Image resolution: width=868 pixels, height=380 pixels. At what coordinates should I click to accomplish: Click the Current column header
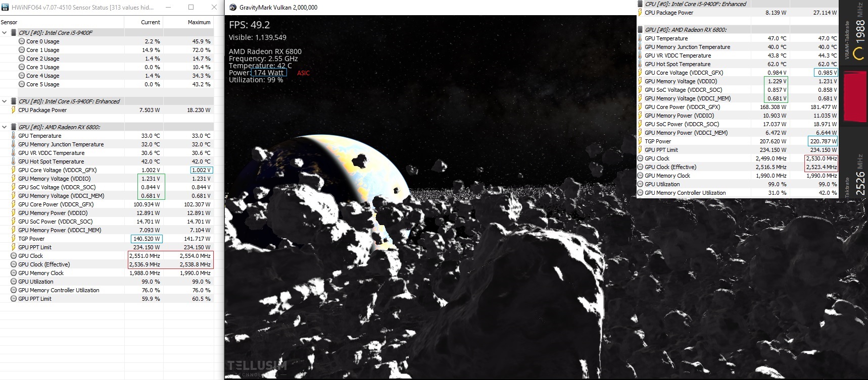pyautogui.click(x=144, y=22)
